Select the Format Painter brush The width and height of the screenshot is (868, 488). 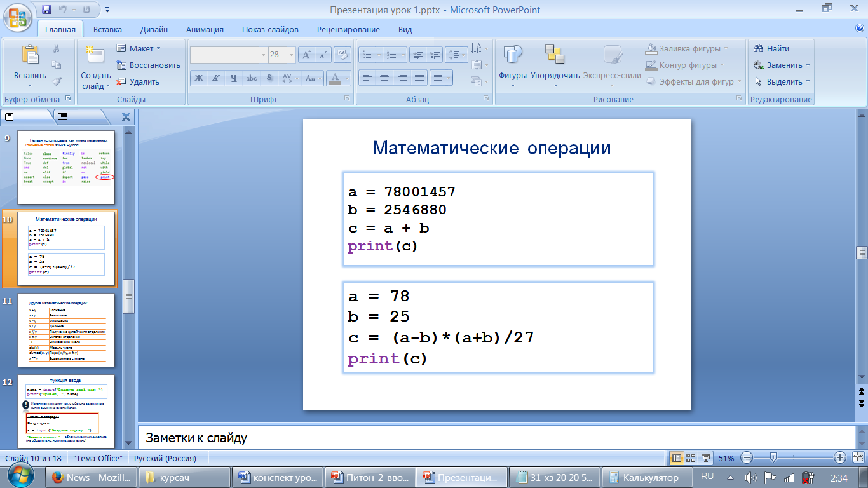(57, 81)
